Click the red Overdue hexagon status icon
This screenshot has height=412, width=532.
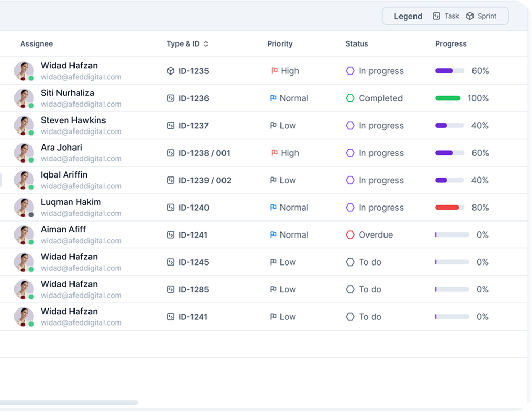click(350, 235)
